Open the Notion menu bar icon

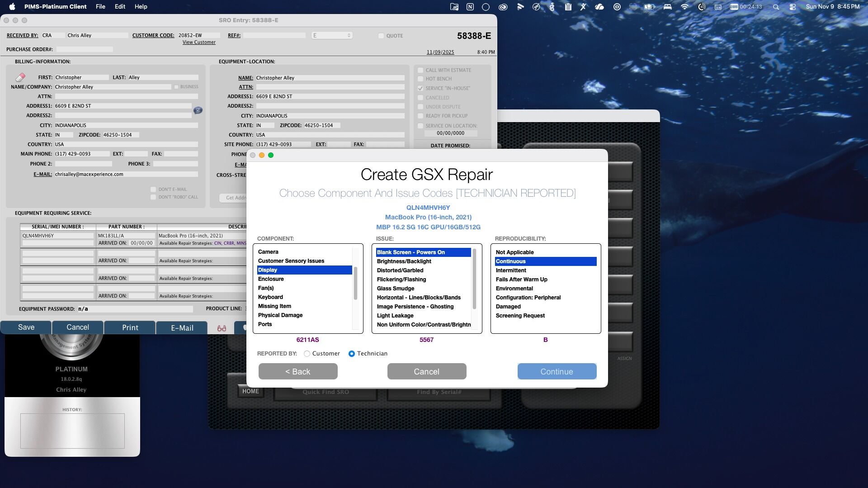470,7
